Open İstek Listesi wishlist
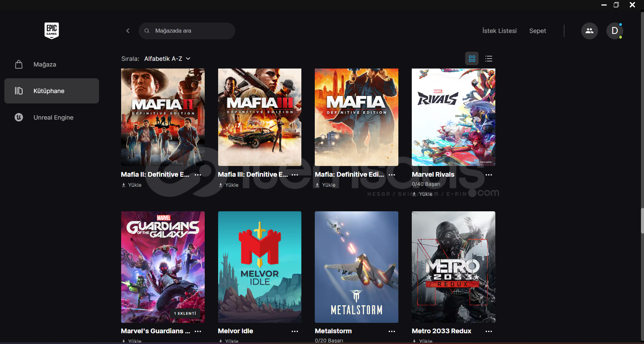 [499, 31]
